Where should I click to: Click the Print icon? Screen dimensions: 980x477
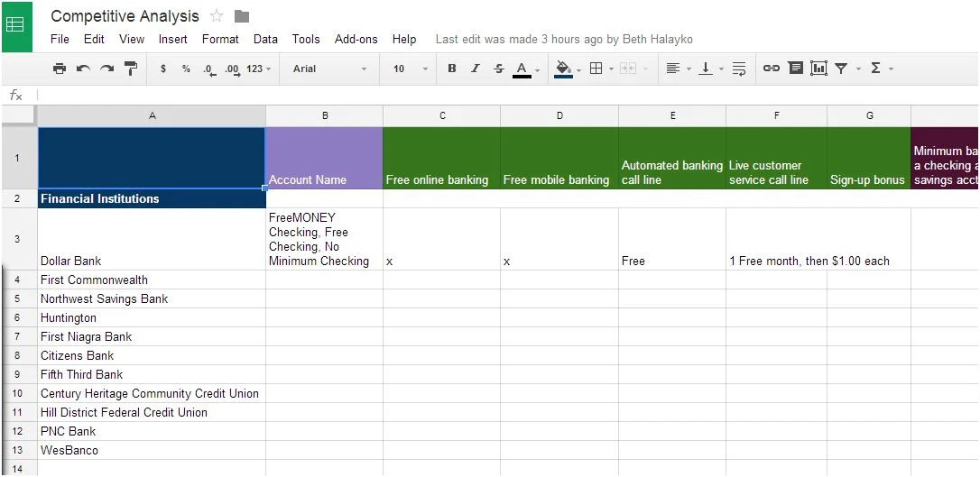[60, 69]
